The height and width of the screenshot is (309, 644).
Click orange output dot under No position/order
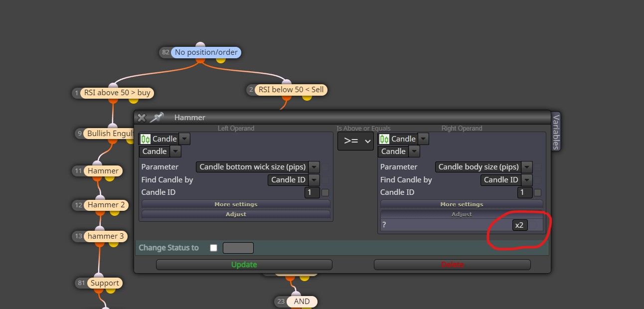pos(200,60)
